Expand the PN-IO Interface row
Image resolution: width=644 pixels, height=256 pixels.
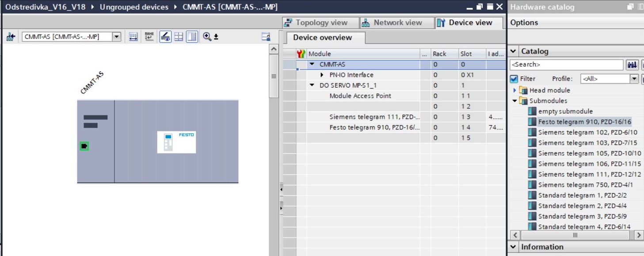coord(322,75)
